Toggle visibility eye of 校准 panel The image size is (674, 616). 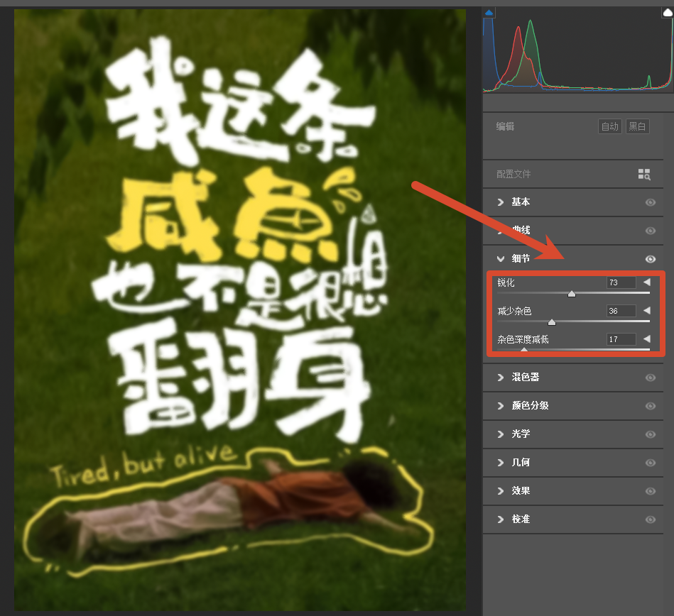[651, 519]
